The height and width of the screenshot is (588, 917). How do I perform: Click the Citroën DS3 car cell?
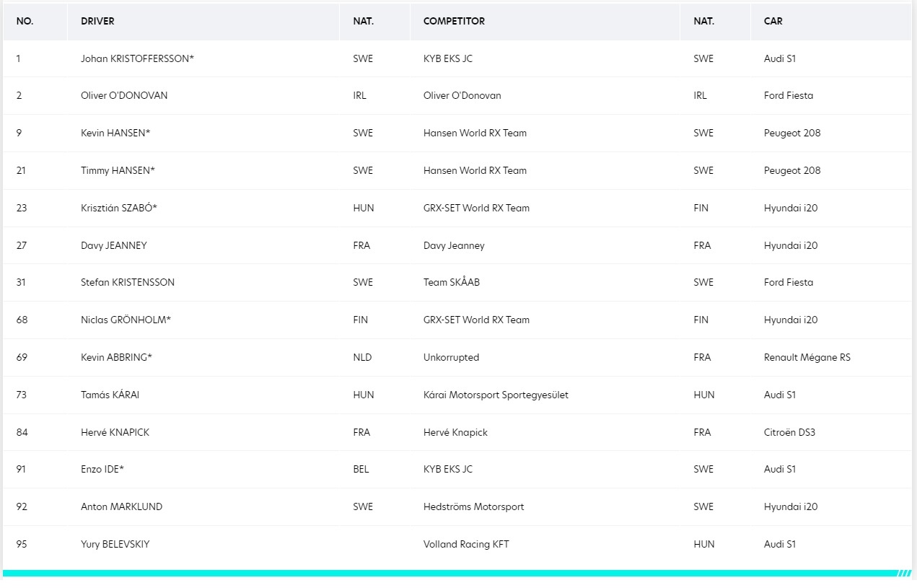(789, 432)
